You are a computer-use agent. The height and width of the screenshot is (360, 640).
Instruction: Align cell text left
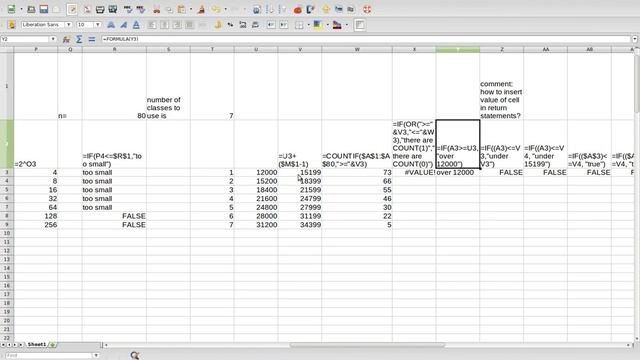(152, 25)
